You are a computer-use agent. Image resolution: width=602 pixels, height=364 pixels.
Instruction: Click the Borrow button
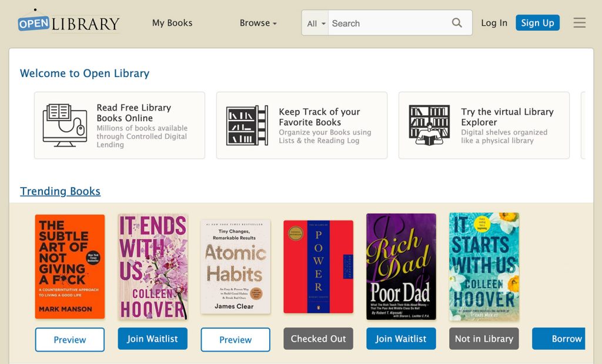558,339
